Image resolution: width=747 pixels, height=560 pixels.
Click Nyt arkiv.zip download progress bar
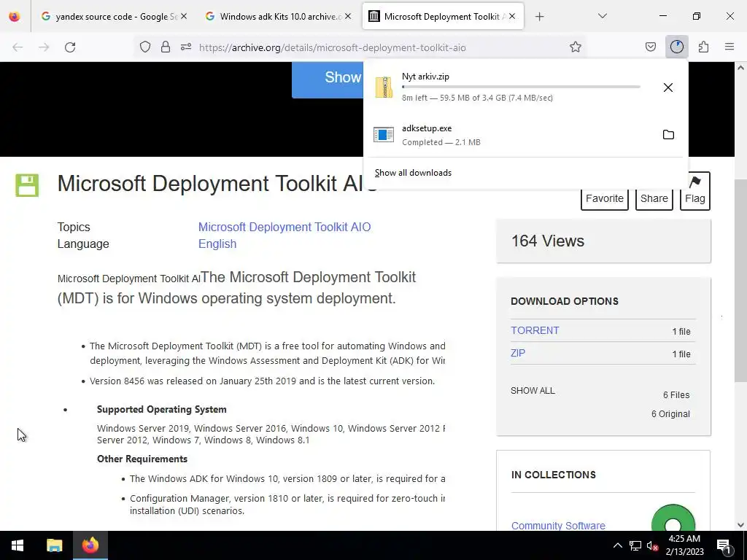(x=521, y=87)
